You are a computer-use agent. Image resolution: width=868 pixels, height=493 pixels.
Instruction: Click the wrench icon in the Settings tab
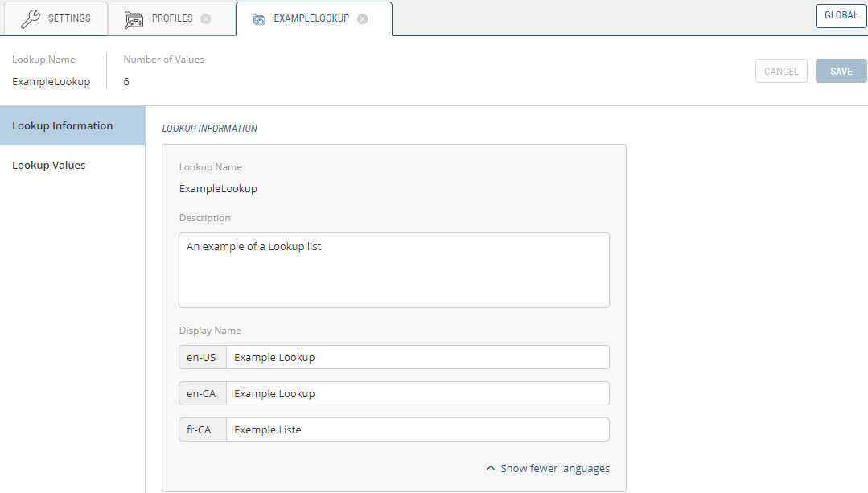click(30, 18)
